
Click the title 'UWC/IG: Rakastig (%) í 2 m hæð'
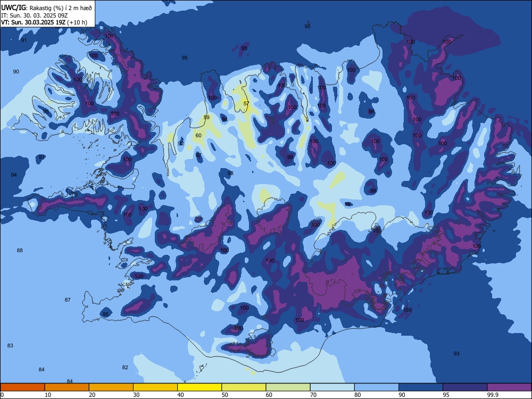click(x=46, y=8)
